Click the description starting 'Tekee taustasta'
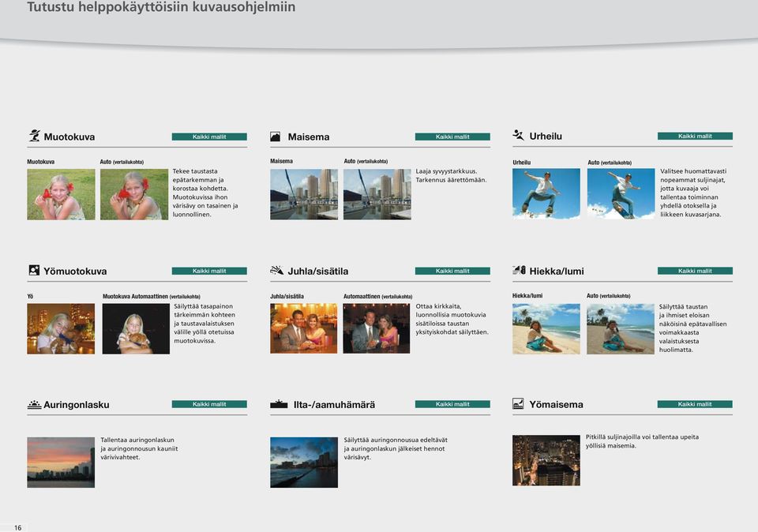758x532 pixels. point(205,193)
